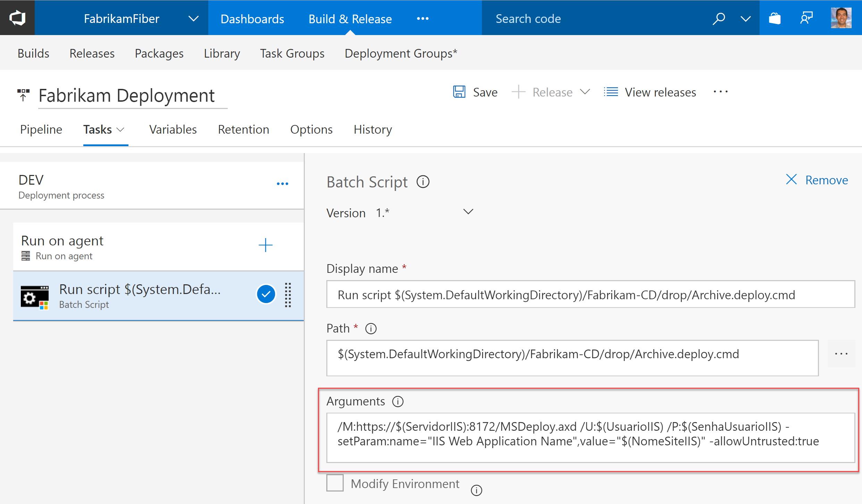Show the Path info icon
This screenshot has width=862, height=504.
[x=371, y=328]
